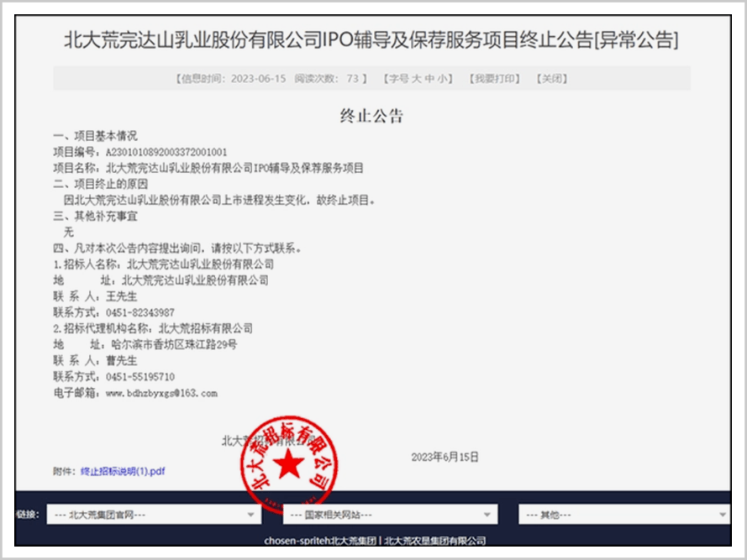
Task: Click the arrow on 国家相关网站 selector
Action: point(487,515)
